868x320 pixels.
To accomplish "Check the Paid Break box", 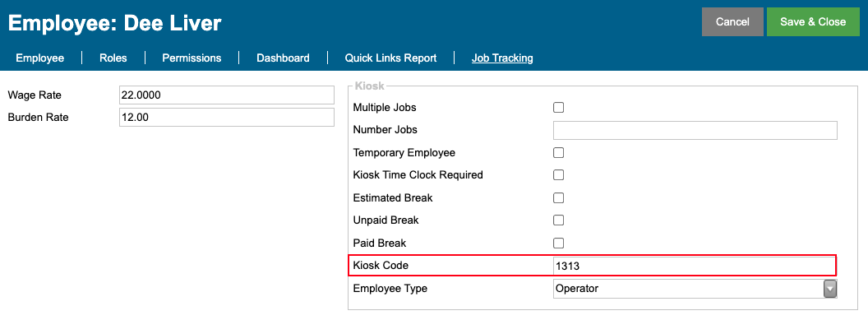I will coord(559,243).
